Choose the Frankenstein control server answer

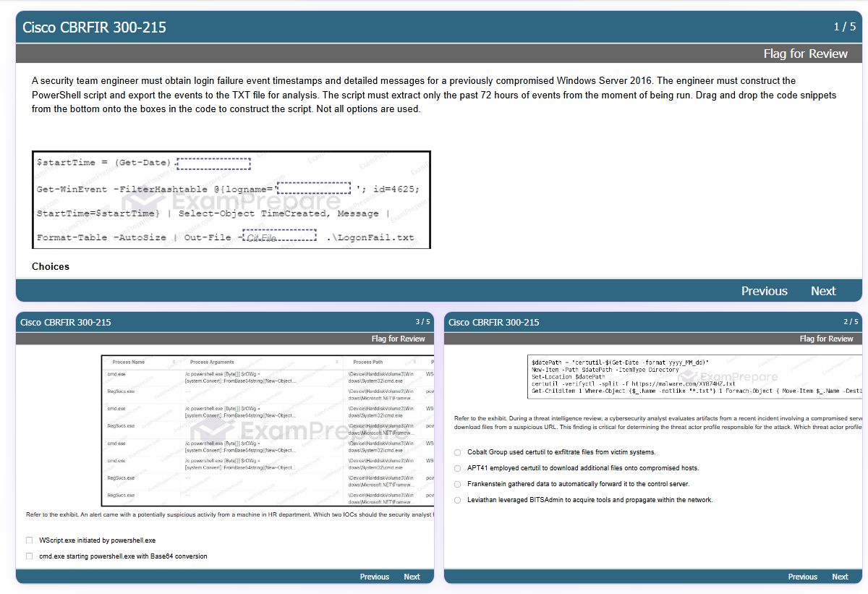click(458, 484)
